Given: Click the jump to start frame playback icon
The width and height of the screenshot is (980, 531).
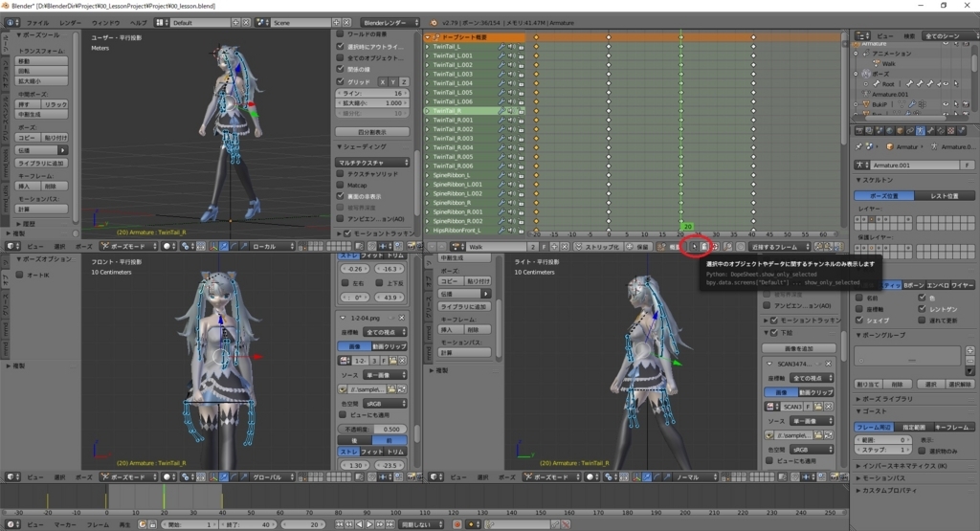Looking at the screenshot, I should click(x=340, y=524).
